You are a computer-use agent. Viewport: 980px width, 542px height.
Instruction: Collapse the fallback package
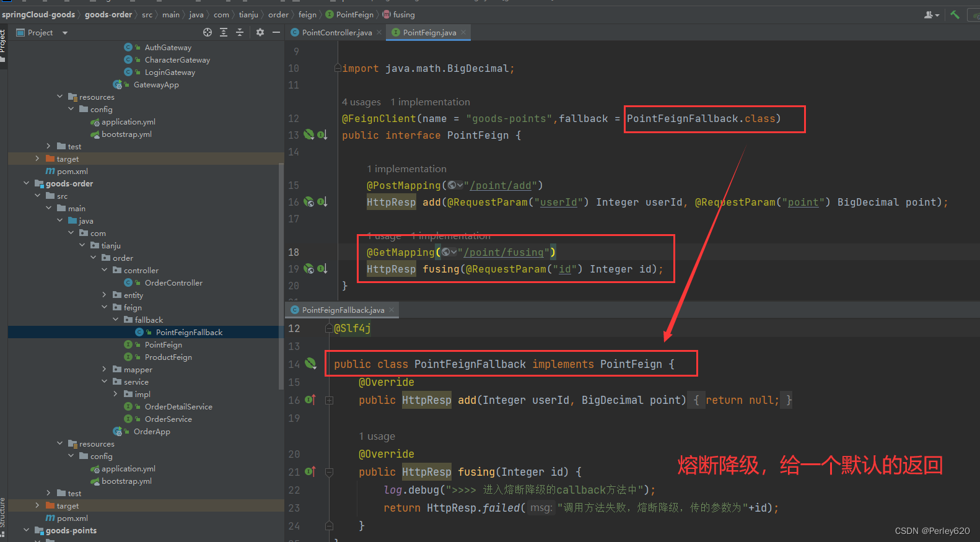click(115, 320)
